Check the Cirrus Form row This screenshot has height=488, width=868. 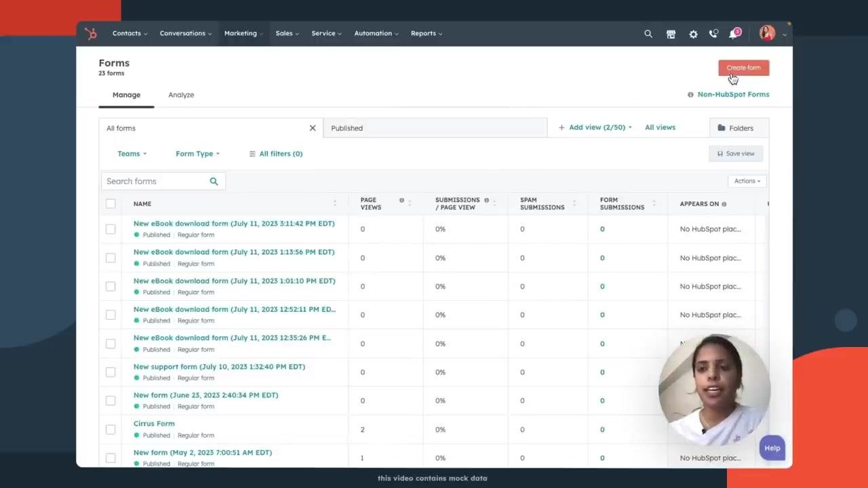click(x=111, y=429)
